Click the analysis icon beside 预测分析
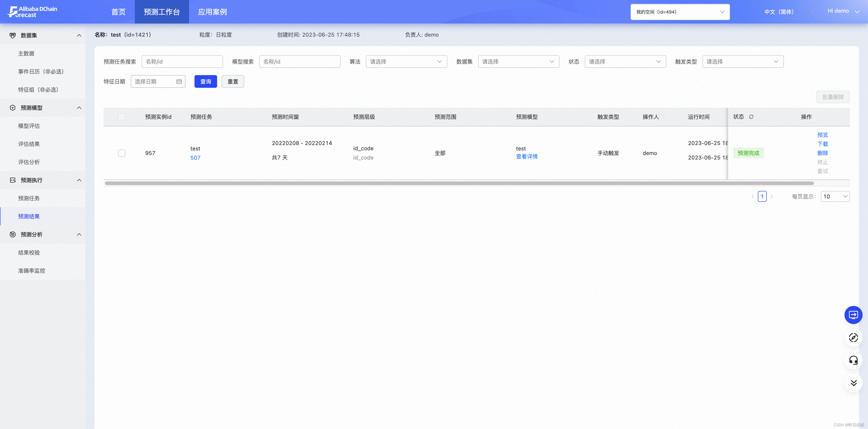The width and height of the screenshot is (868, 429). (12, 235)
